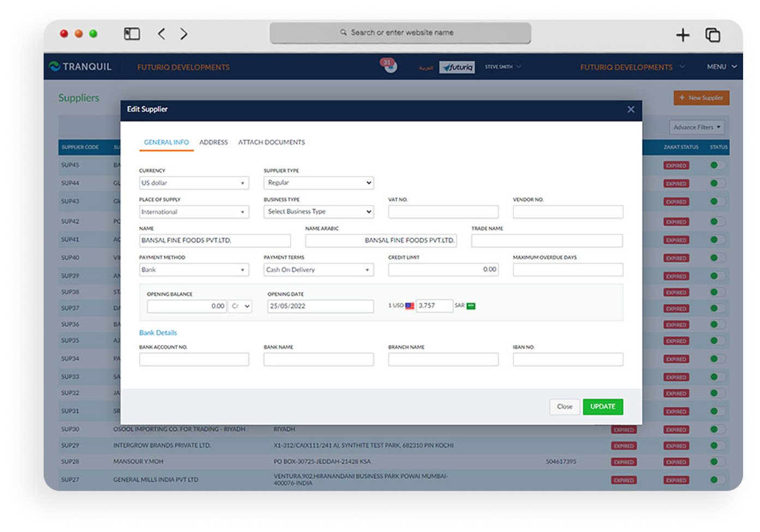Toggle status switch for SUP27 row
Viewport: 760px width, 532px height.
point(717,480)
